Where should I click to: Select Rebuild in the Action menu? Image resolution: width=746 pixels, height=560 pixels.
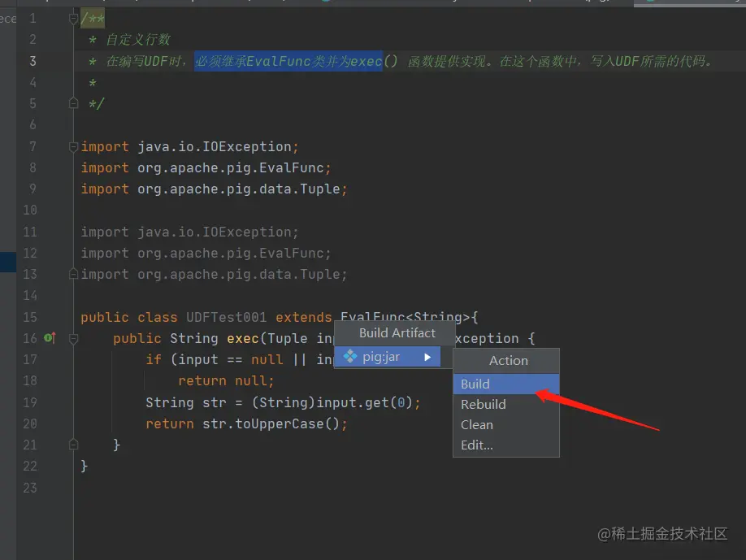click(x=506, y=405)
